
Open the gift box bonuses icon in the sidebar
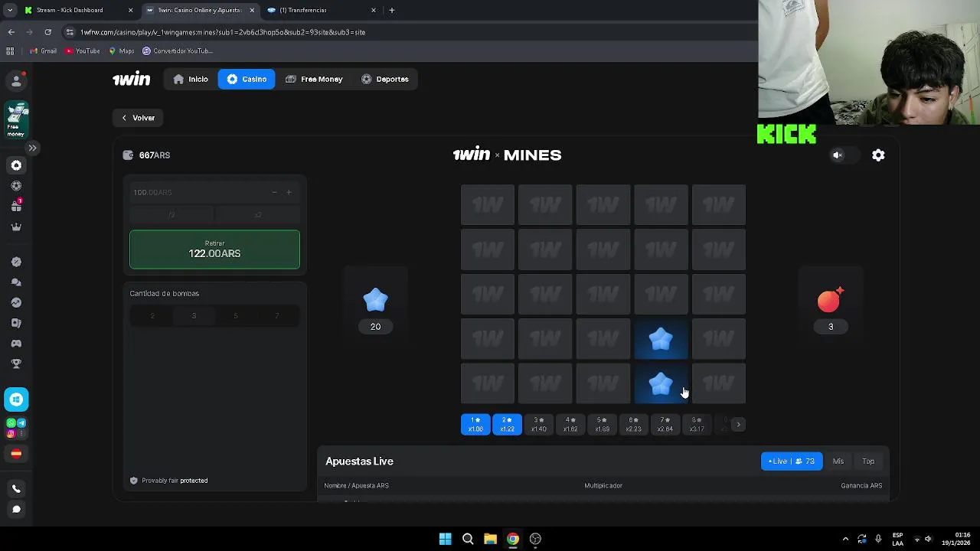point(16,206)
